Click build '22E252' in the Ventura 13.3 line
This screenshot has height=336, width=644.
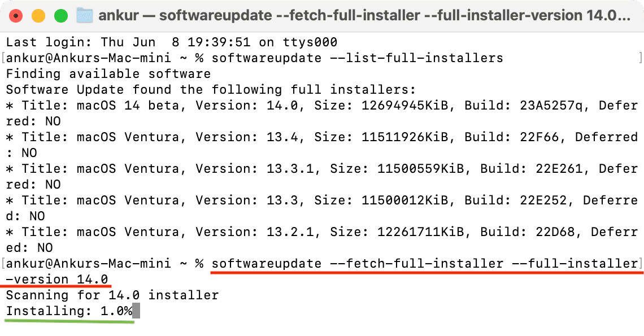coord(543,200)
